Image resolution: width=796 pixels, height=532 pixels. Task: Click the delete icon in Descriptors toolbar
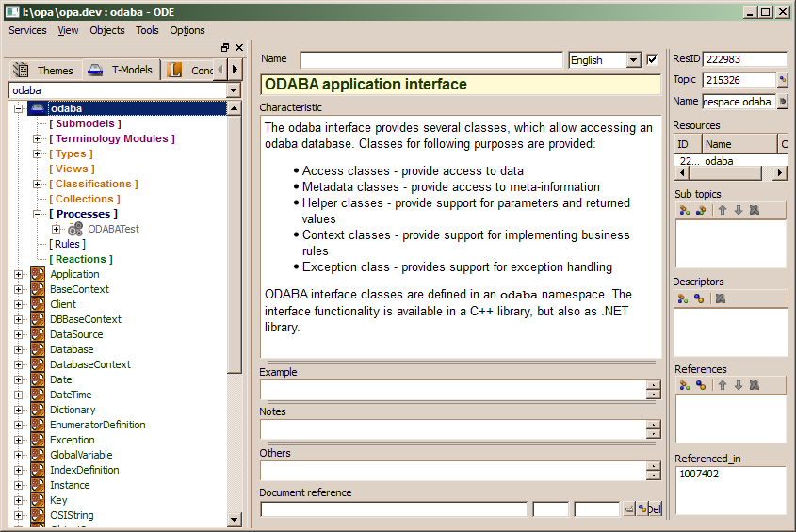point(720,298)
